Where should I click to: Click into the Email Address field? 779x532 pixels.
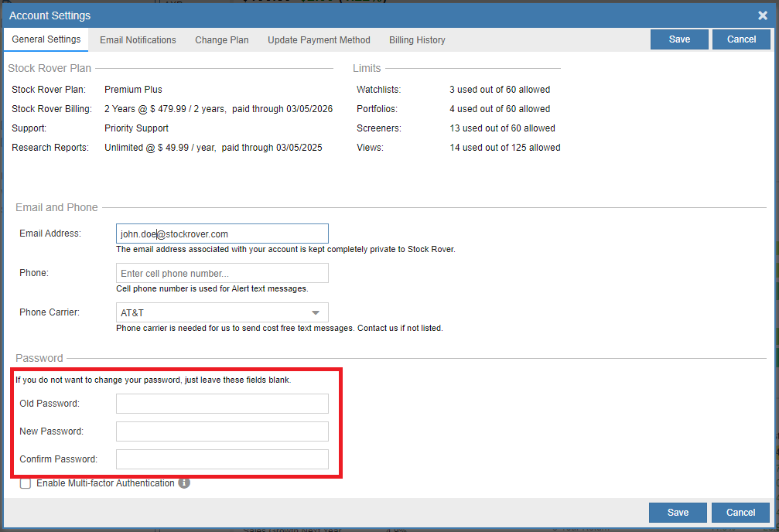pyautogui.click(x=222, y=234)
